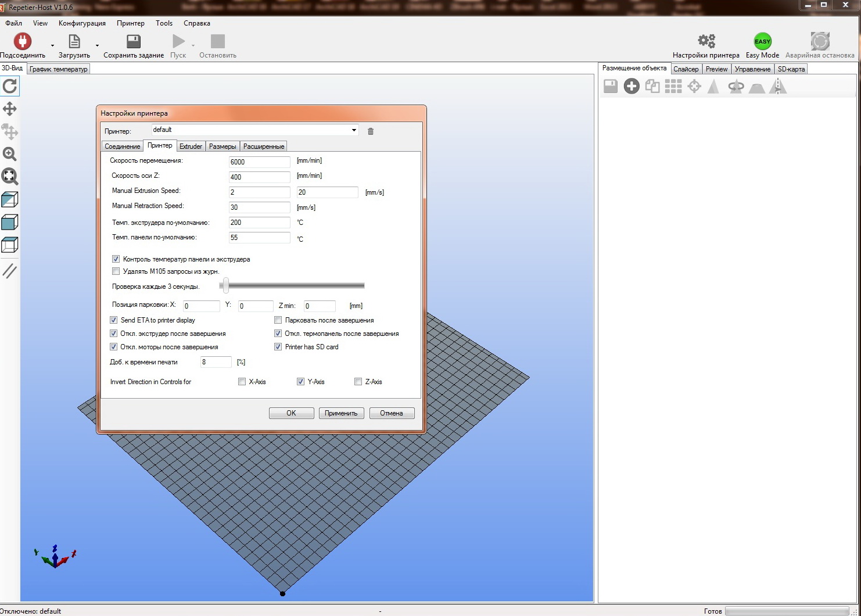
Task: Select the Move object tool
Action: coord(10,131)
